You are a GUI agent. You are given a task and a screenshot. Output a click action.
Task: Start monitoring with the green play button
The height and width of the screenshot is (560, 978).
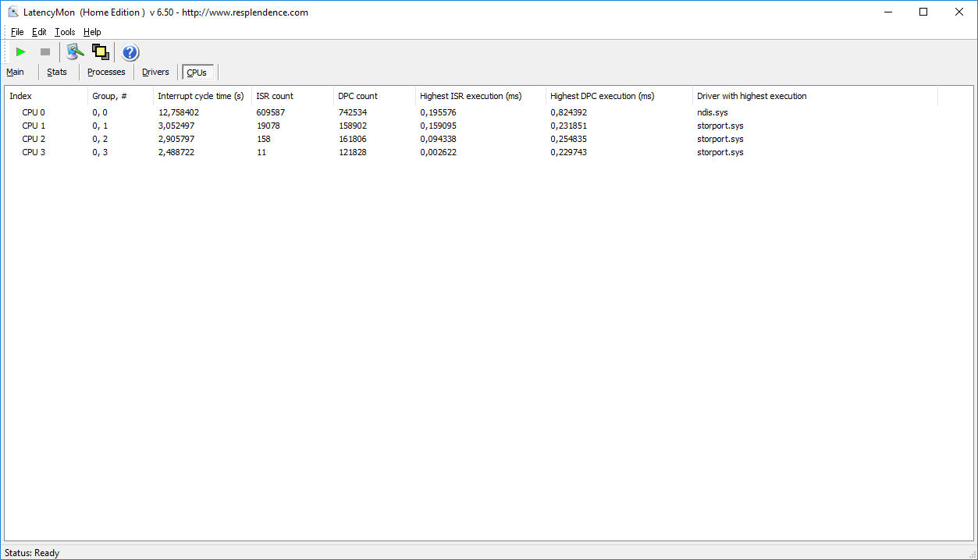(21, 52)
